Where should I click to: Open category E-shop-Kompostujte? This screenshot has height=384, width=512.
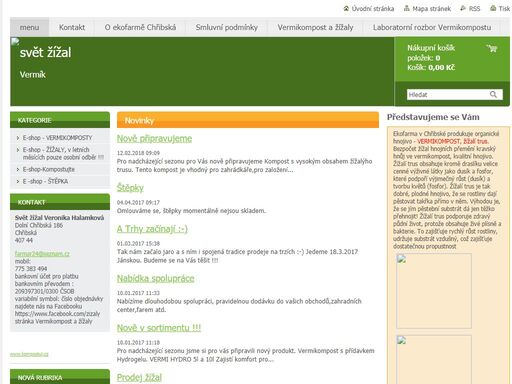(49, 169)
